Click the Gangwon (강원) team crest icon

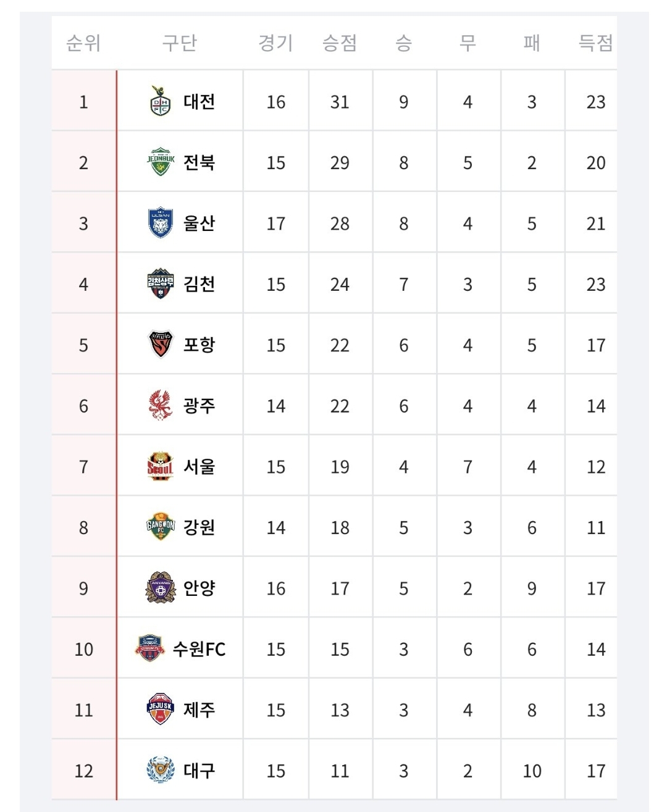coord(161,527)
